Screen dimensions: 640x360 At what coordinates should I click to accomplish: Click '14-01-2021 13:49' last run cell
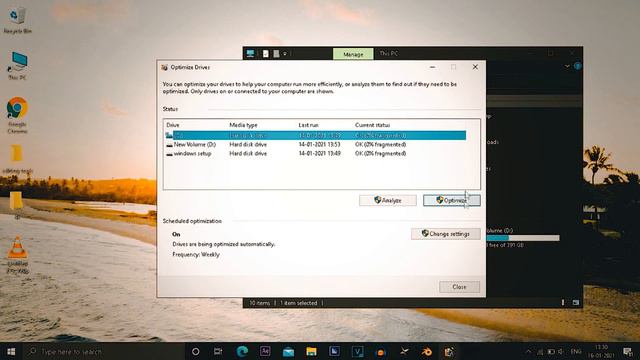319,153
